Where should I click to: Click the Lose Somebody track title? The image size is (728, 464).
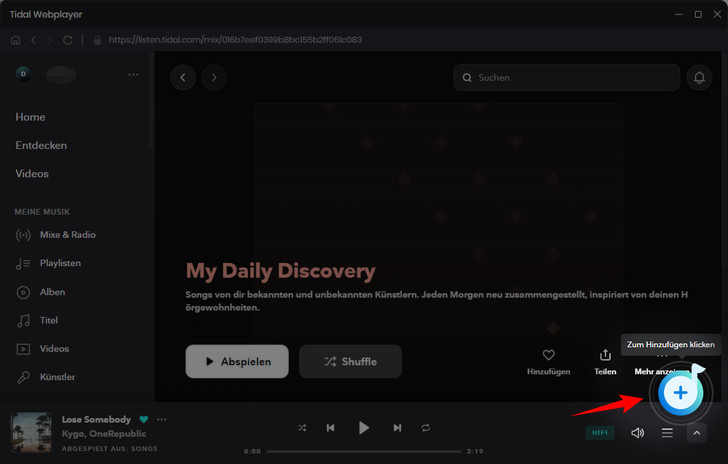click(x=97, y=419)
